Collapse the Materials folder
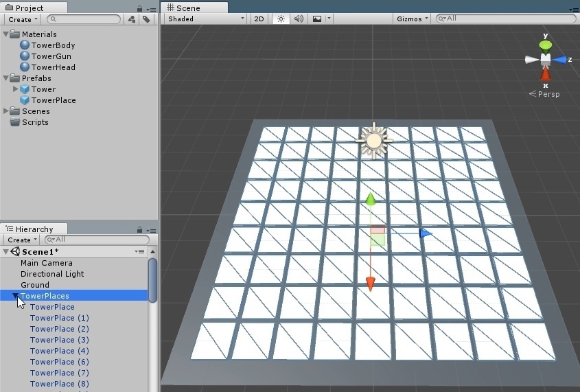Viewport: 580px width, 392px height. (x=5, y=34)
